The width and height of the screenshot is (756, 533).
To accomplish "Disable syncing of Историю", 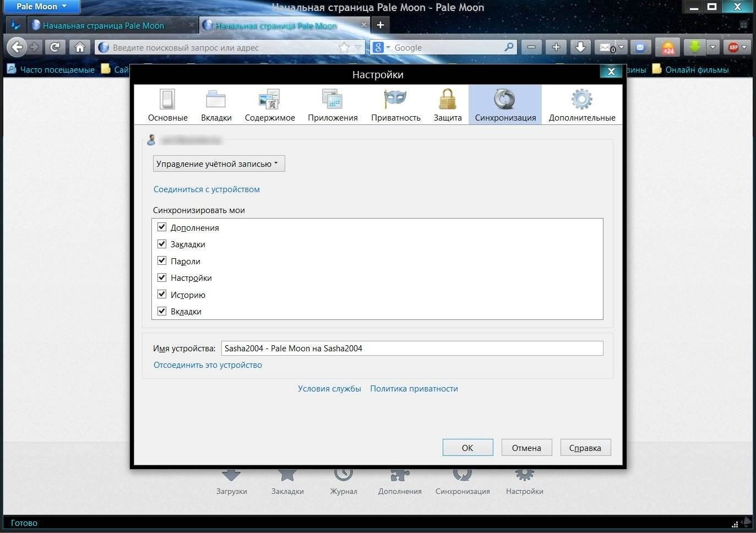I will tap(162, 294).
